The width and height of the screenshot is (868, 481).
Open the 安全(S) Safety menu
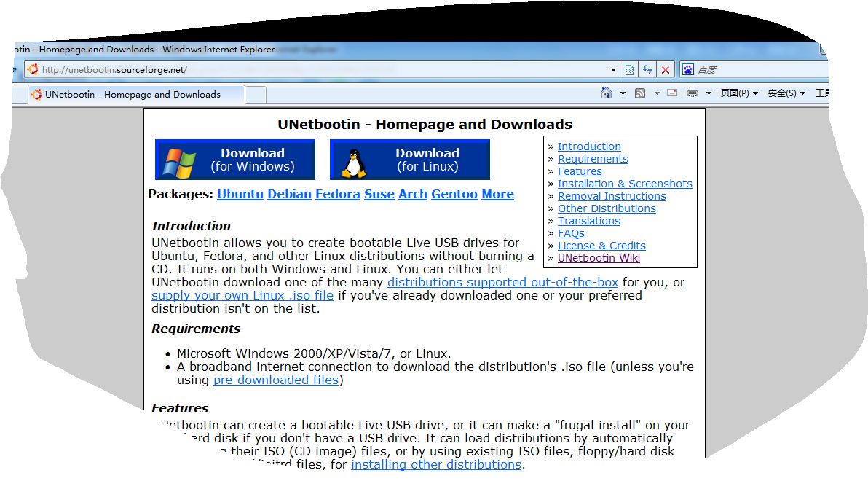tap(786, 93)
